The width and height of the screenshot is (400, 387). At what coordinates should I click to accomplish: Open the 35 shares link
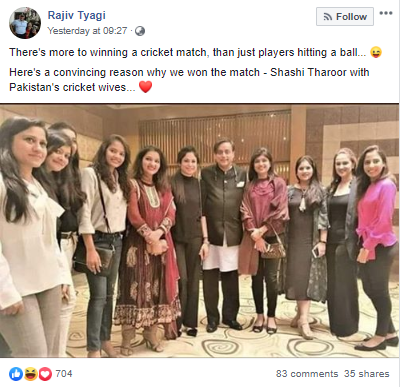[x=367, y=374]
